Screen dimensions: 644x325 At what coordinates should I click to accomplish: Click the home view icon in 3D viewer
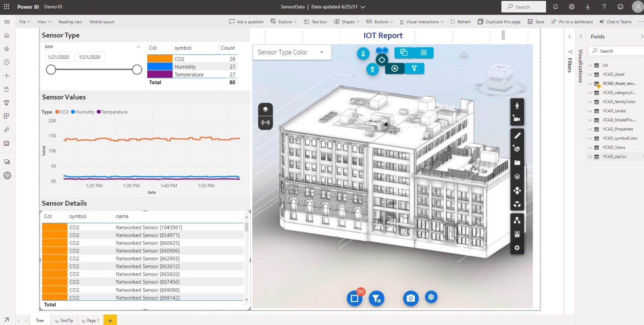pyautogui.click(x=463, y=56)
